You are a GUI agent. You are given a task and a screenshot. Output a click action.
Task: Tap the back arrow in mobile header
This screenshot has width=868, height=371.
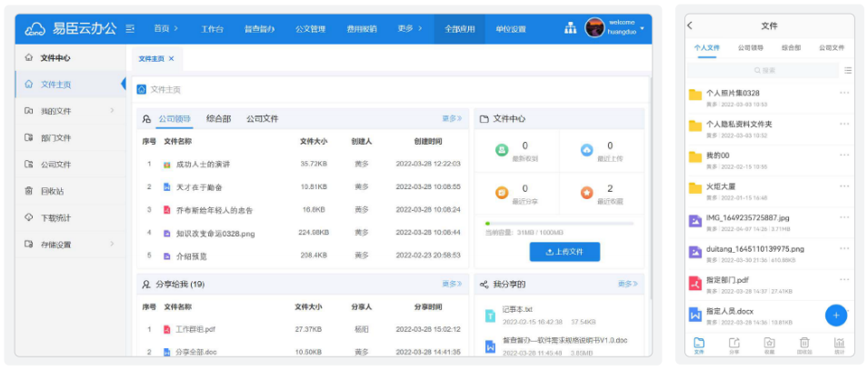point(690,26)
